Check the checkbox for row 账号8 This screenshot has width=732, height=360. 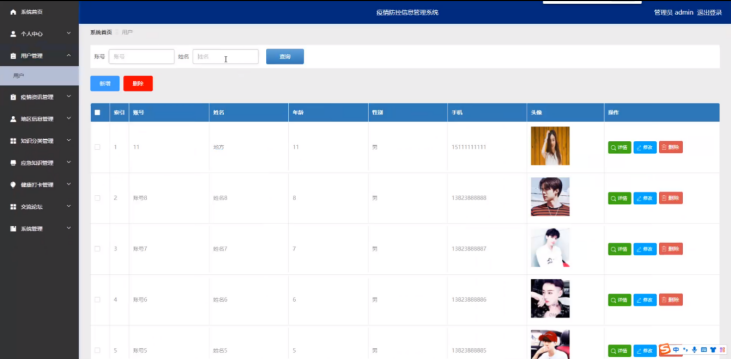click(97, 198)
